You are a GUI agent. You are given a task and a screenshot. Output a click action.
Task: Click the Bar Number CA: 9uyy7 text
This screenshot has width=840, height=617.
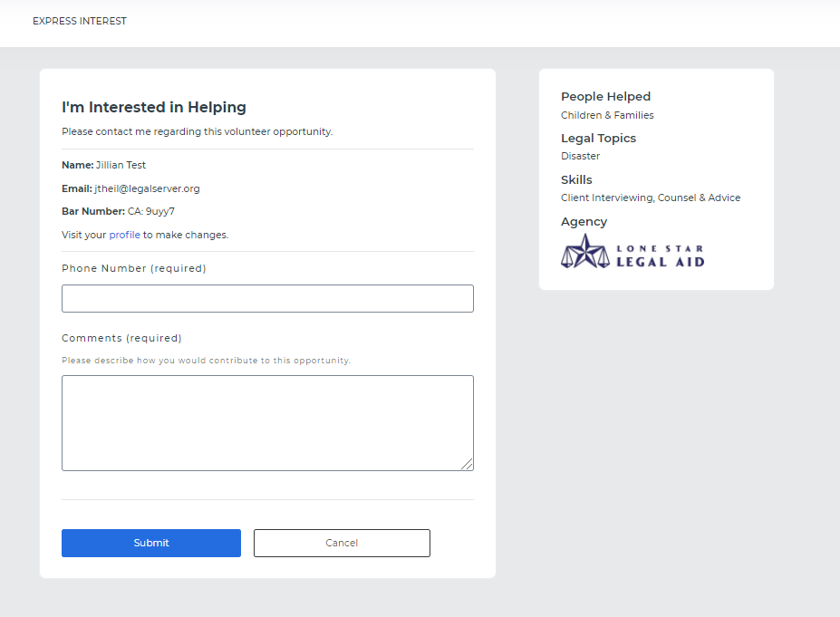tap(118, 211)
